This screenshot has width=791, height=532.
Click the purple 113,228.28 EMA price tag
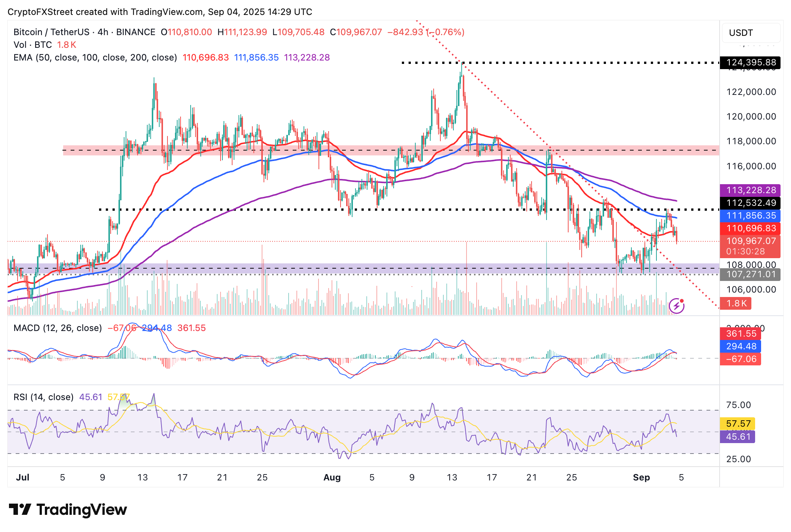tap(751, 190)
